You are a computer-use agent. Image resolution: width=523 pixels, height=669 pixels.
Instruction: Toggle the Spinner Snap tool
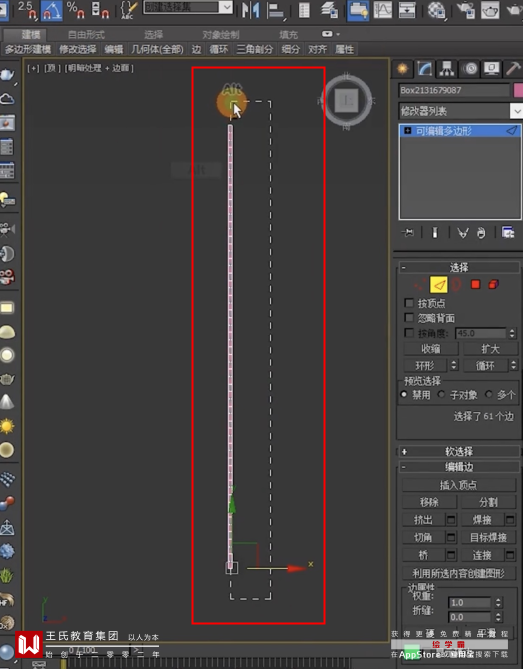pos(101,9)
